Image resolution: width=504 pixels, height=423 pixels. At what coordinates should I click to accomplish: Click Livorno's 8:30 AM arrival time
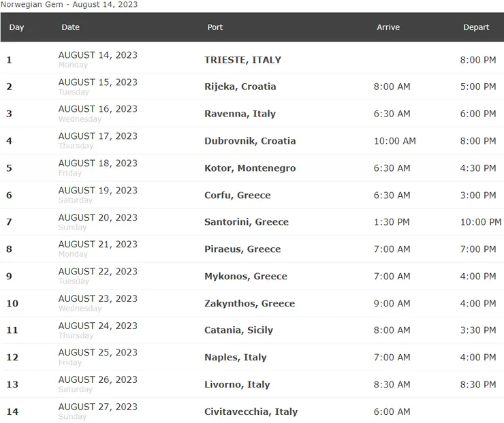click(x=392, y=384)
